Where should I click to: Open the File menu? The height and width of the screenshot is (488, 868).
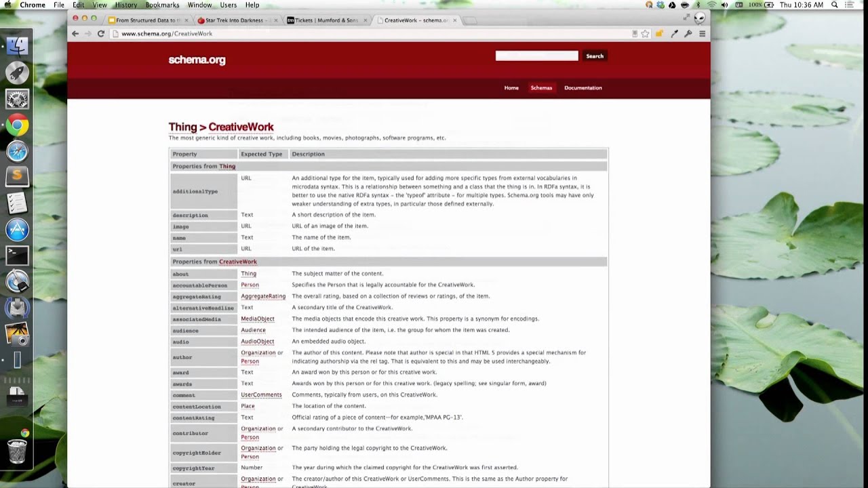(59, 5)
